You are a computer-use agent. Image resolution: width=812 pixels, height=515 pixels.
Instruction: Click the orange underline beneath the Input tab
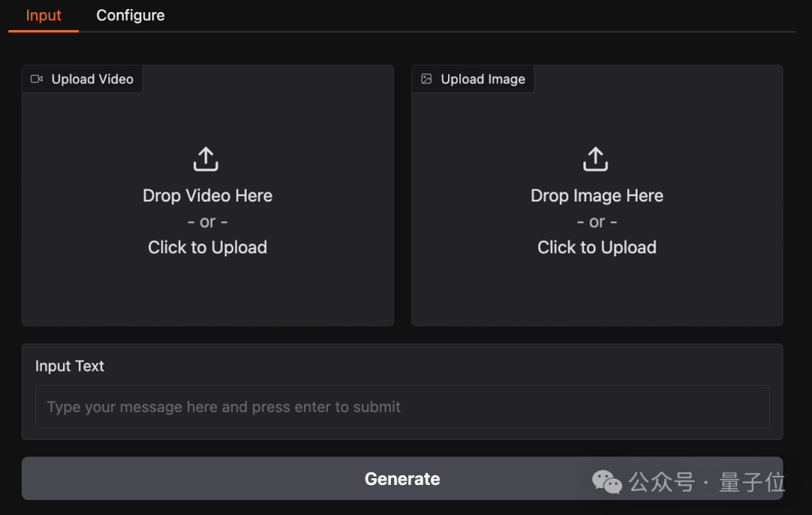(x=44, y=31)
